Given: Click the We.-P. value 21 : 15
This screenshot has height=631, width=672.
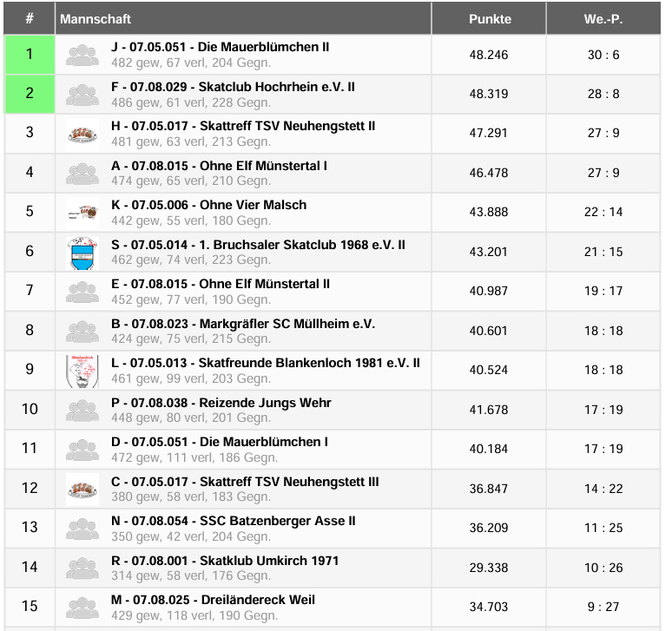Looking at the screenshot, I should point(603,252).
